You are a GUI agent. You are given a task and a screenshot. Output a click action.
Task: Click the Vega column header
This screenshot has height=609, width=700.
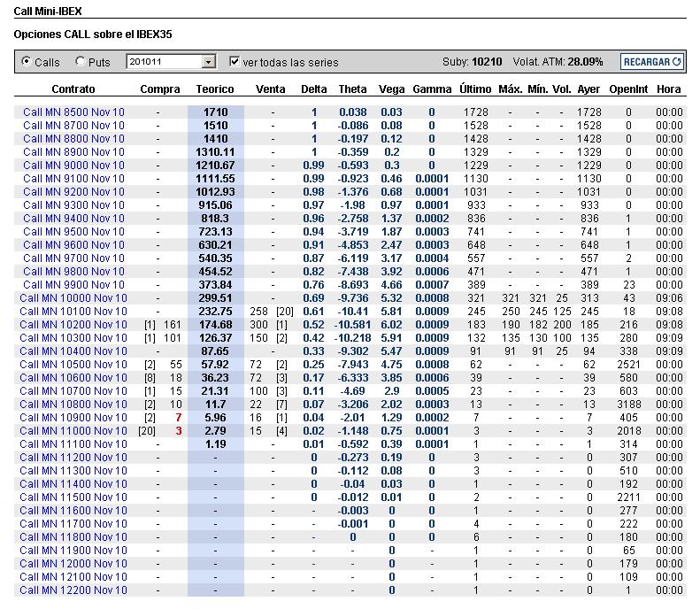coord(391,89)
